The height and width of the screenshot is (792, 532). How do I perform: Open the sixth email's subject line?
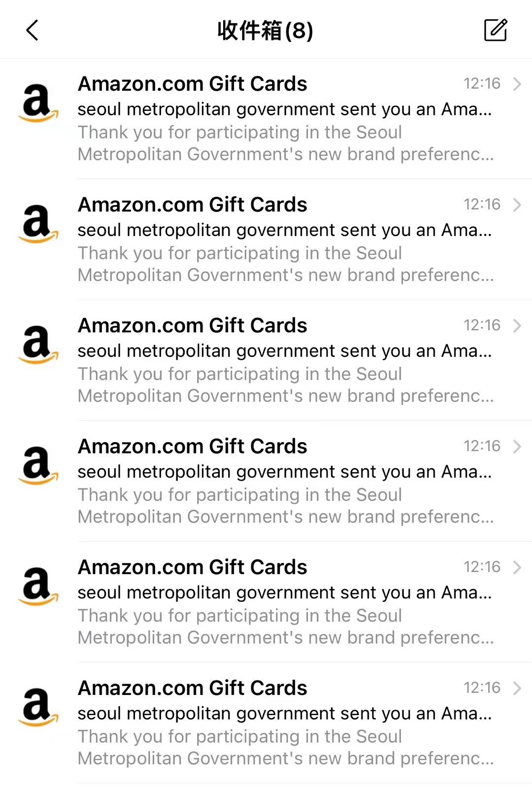pos(284,713)
